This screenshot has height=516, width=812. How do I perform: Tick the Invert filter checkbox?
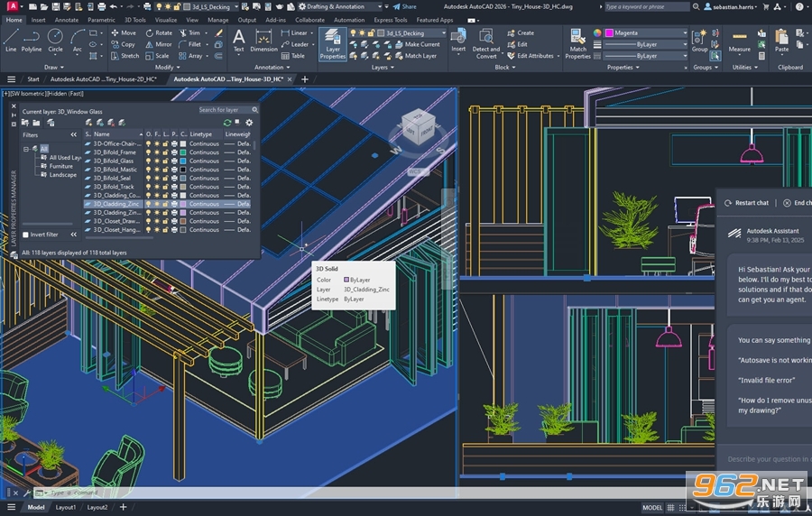[25, 235]
